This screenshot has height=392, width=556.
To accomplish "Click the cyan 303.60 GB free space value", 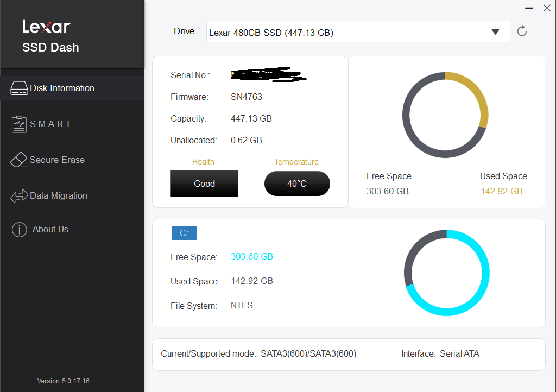I will pyautogui.click(x=252, y=257).
